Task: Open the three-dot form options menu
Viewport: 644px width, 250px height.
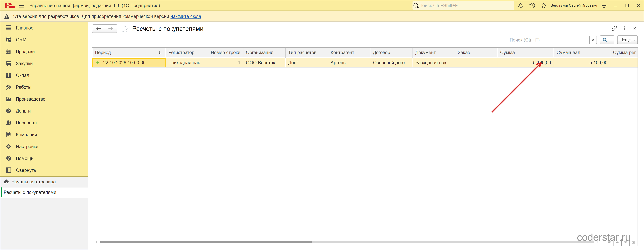Action: pos(625,28)
